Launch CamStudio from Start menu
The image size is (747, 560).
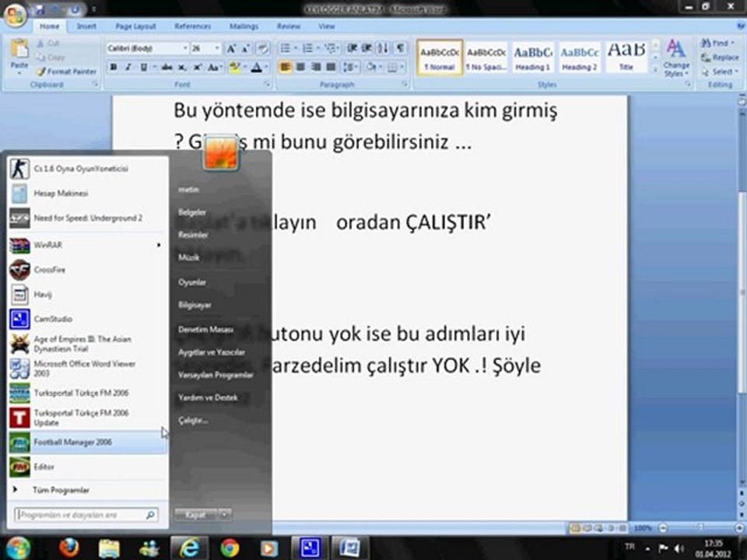88,319
